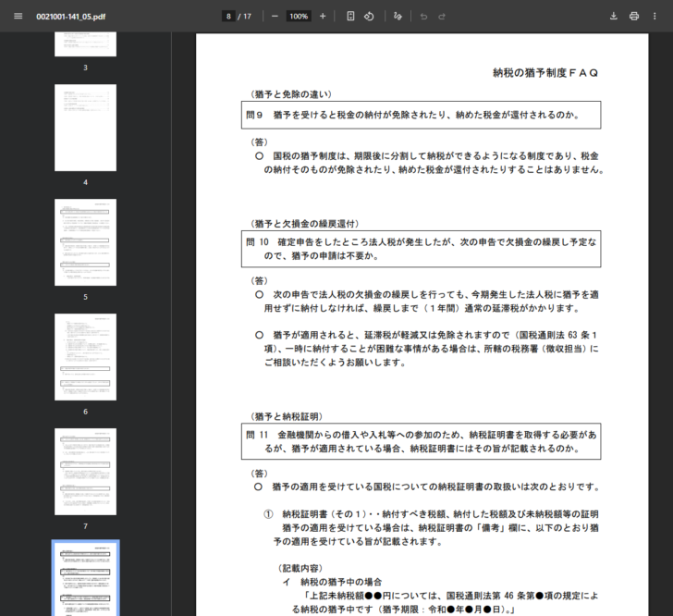Open page 5 thumbnail
This screenshot has width=673, height=616.
tap(85, 242)
